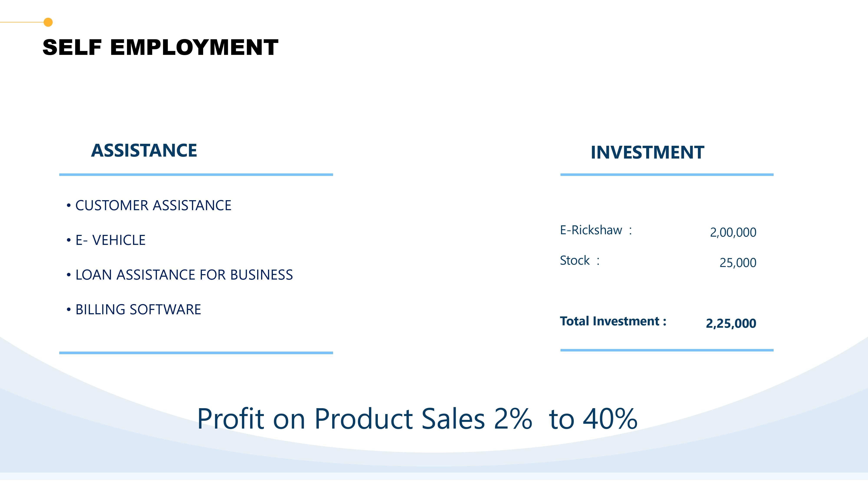This screenshot has width=868, height=488.
Task: Select the 2,25,000 total amount
Action: [x=731, y=323]
